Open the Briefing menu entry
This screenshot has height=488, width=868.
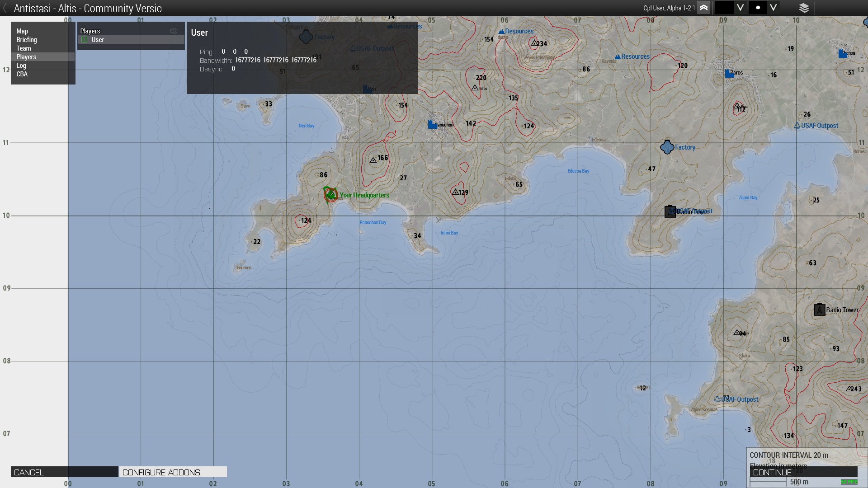27,40
